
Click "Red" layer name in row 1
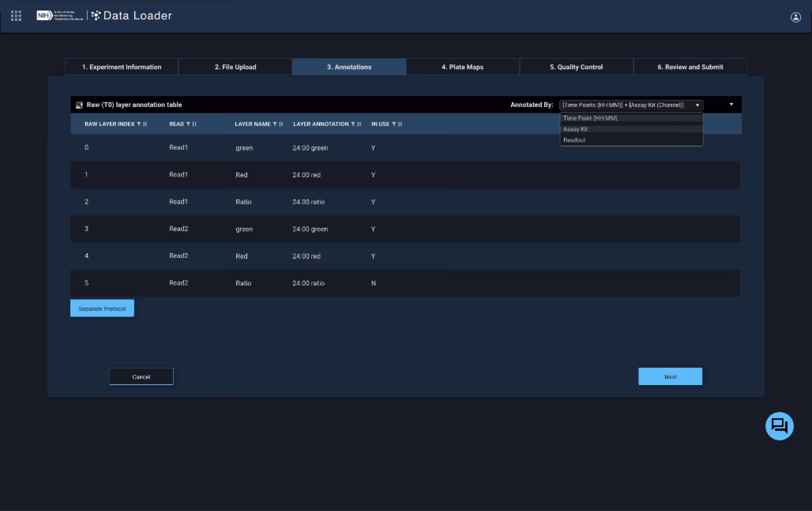coord(241,175)
